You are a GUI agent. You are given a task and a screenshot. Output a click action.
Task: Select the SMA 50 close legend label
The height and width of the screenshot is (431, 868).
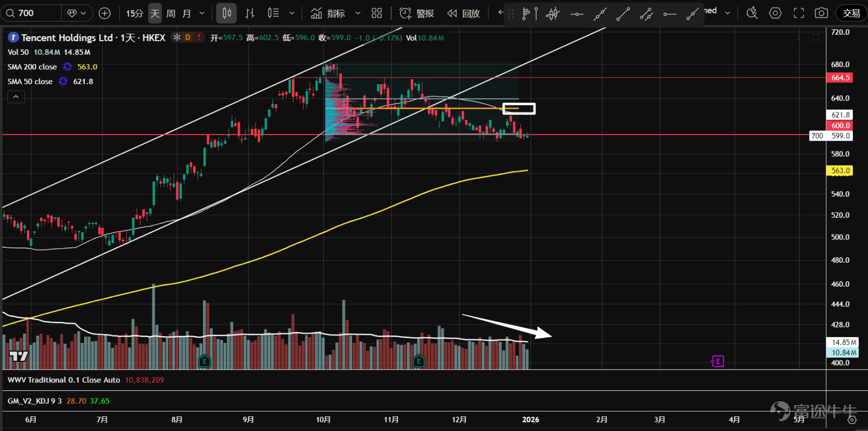[30, 81]
